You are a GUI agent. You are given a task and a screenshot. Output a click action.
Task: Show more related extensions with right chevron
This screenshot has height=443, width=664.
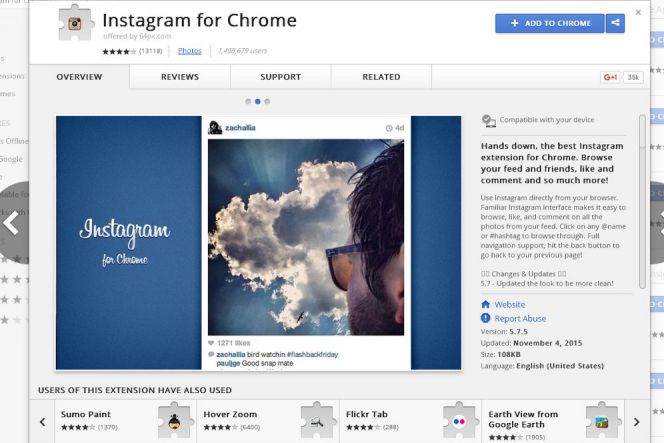click(x=636, y=422)
